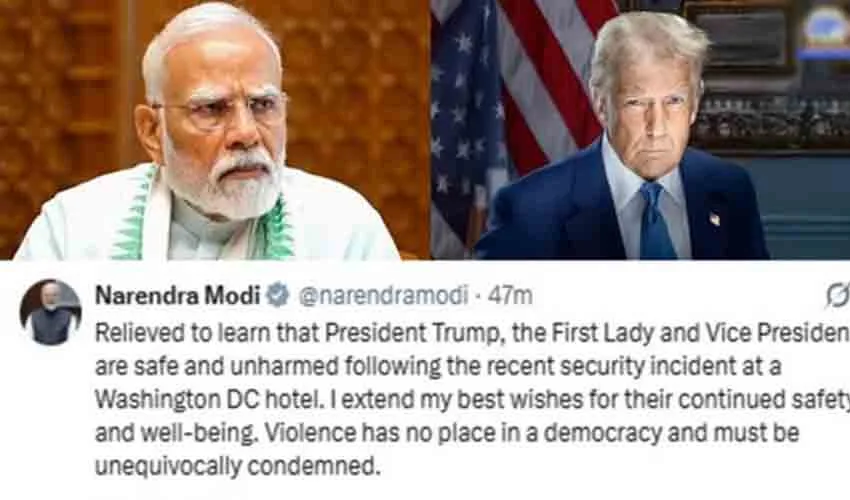Open the right photo of the man in blue suit
The height and width of the screenshot is (500, 850).
click(x=641, y=130)
